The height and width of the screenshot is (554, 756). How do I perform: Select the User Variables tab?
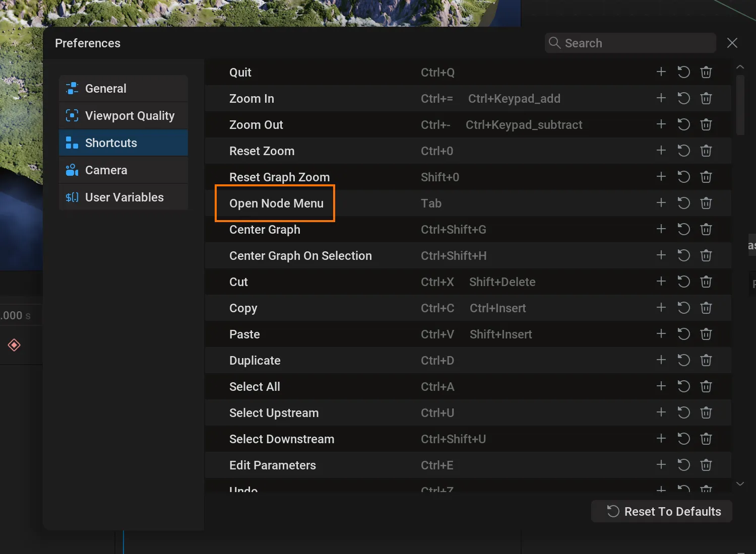pyautogui.click(x=123, y=197)
